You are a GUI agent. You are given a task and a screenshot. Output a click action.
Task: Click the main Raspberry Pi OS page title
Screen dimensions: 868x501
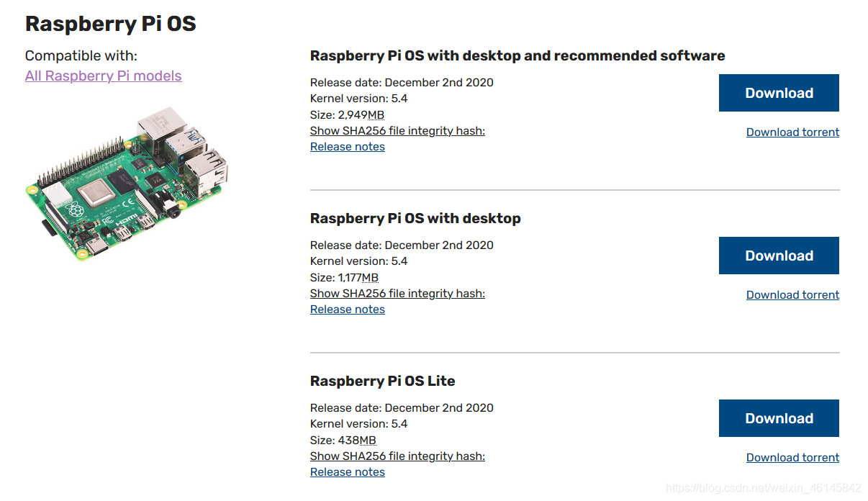[x=111, y=24]
